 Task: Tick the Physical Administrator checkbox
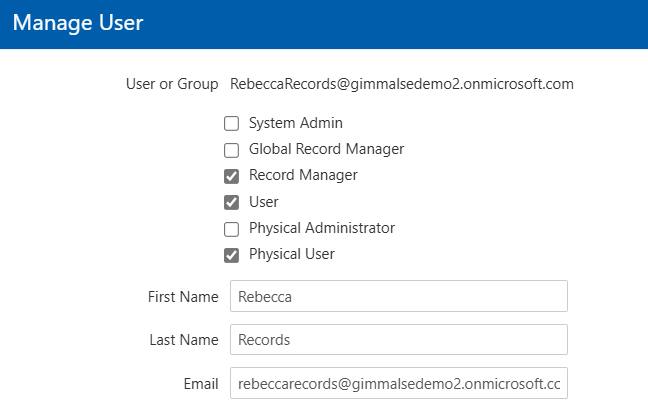pos(231,228)
